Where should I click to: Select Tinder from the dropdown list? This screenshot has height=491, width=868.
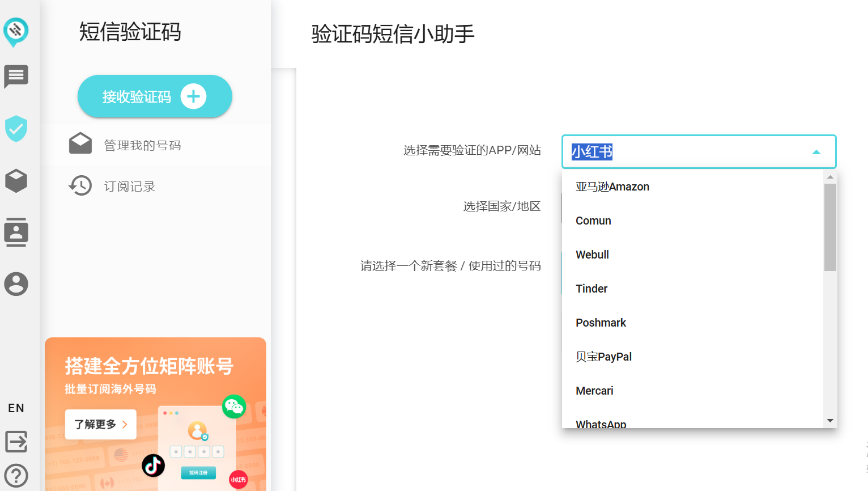tap(692, 289)
